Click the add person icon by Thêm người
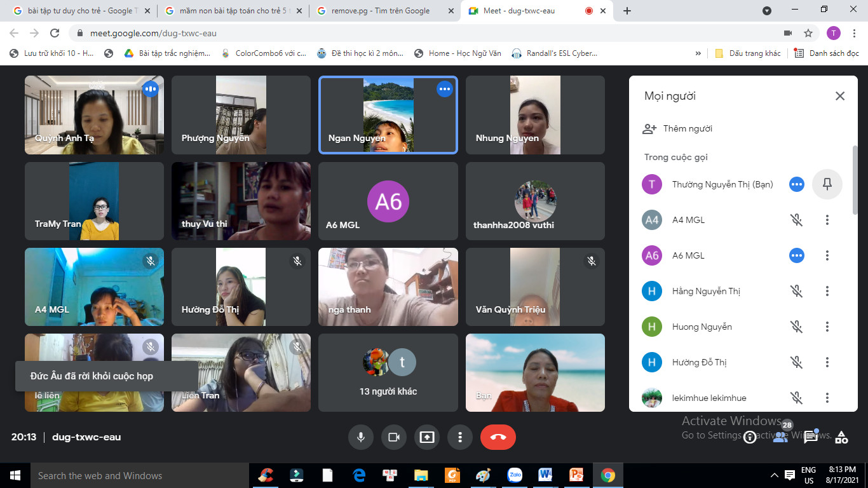 click(649, 129)
